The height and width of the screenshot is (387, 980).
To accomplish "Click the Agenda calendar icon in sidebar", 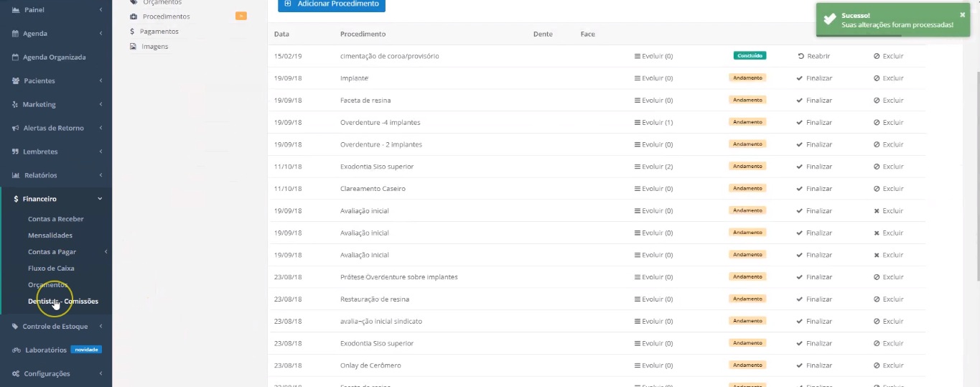I will pos(16,34).
